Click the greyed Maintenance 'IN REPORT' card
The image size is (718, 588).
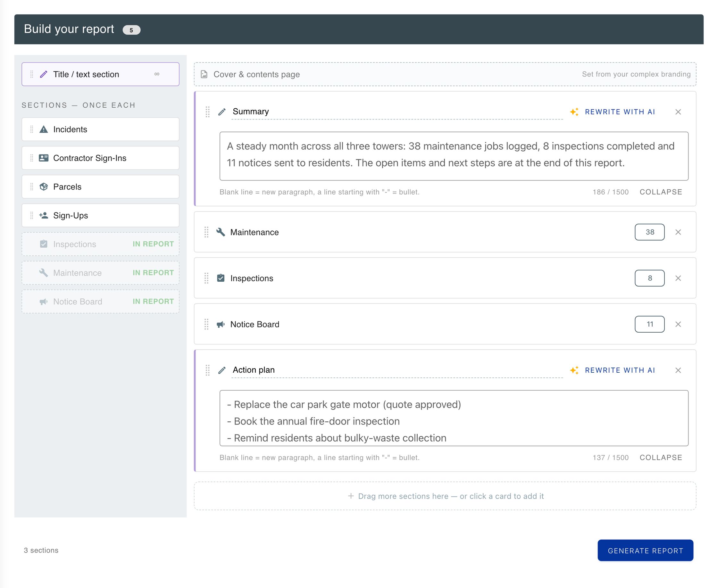click(100, 273)
